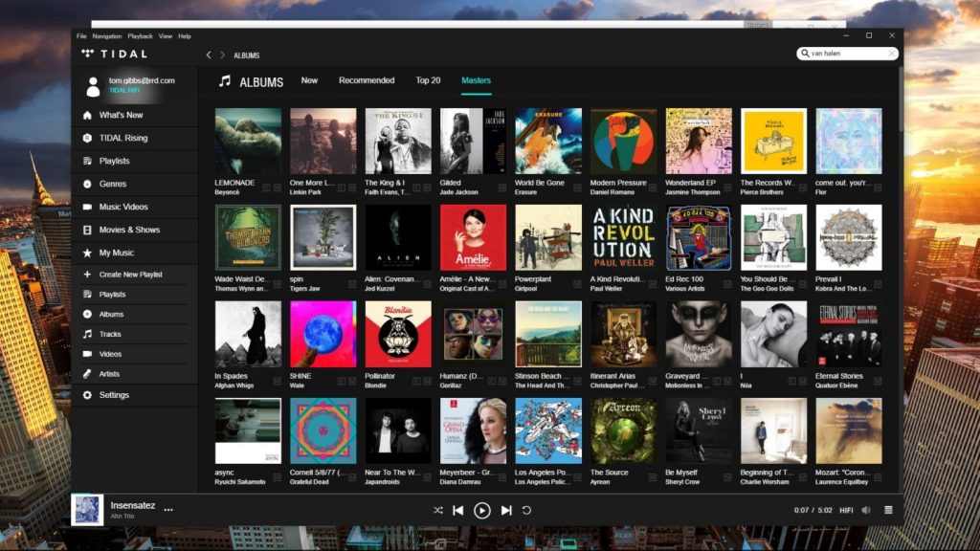Open the LEMONADE album cover
Screen dimensions: 980x551
click(x=248, y=142)
